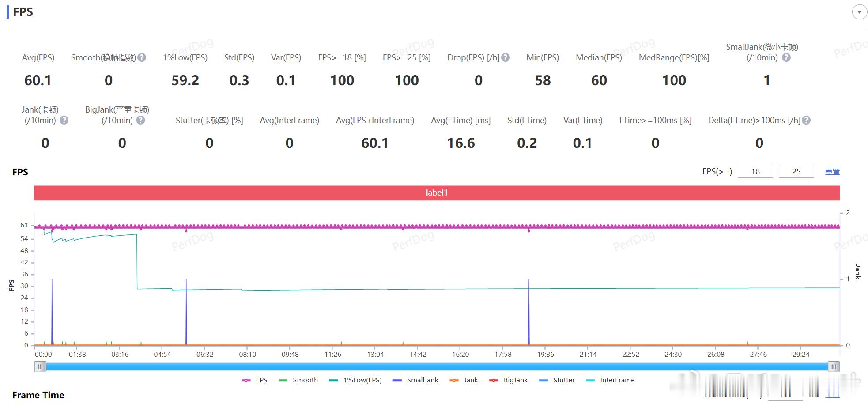Viewport: 868px width, 404px height.
Task: Grab the left handle of timeline range slider
Action: pyautogui.click(x=40, y=366)
